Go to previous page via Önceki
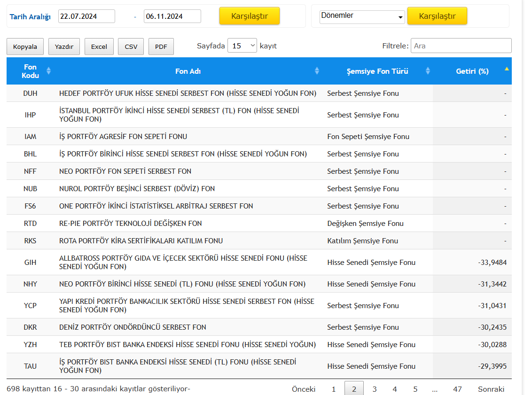This screenshot has height=395, width=532. [304, 389]
